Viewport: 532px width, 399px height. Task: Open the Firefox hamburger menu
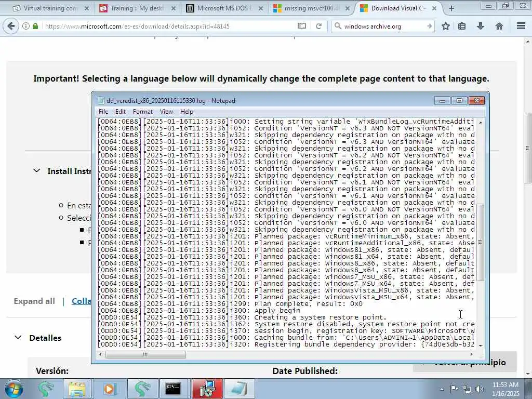click(x=521, y=26)
